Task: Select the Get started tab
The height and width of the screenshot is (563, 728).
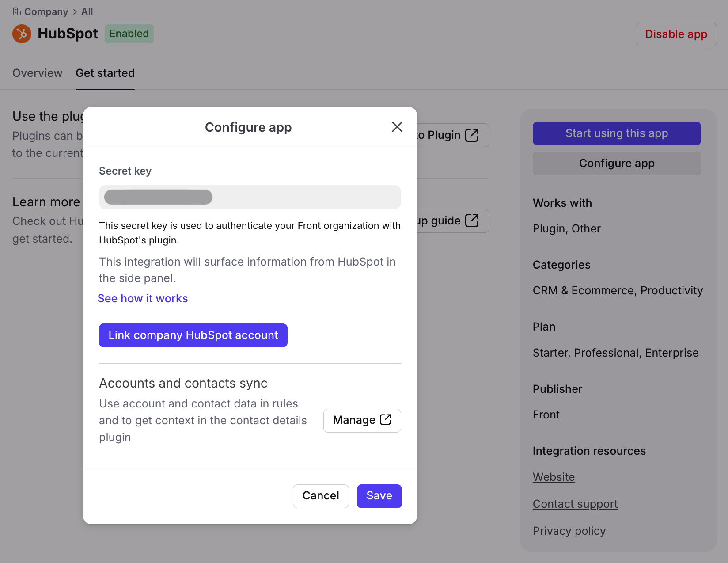Action: click(105, 73)
